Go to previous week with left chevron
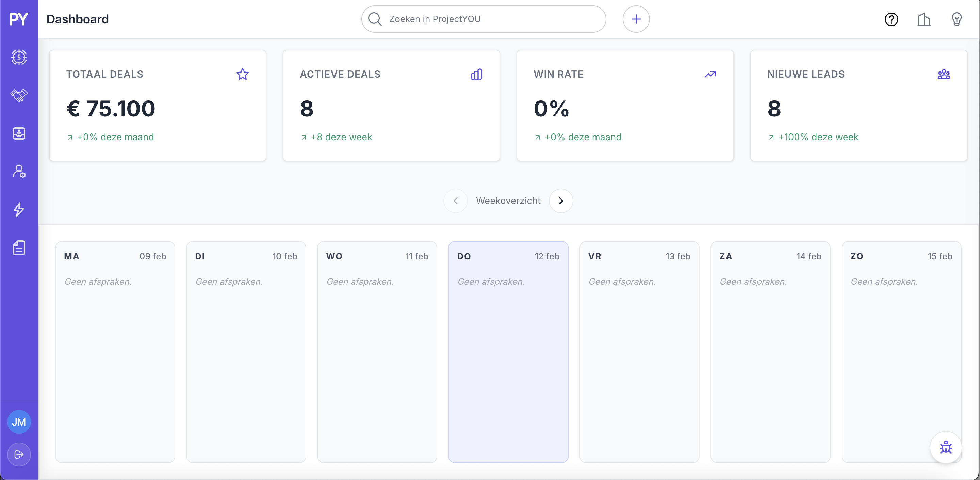 pyautogui.click(x=455, y=201)
